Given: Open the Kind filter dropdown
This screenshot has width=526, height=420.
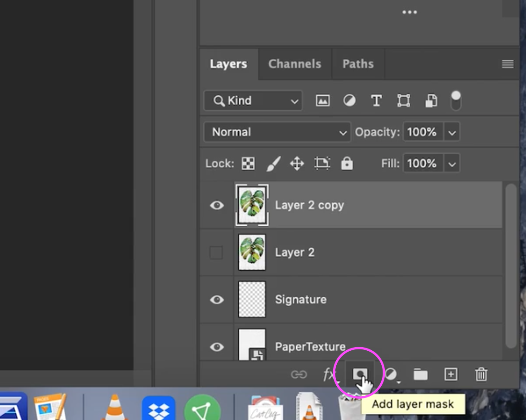Looking at the screenshot, I should coord(252,101).
